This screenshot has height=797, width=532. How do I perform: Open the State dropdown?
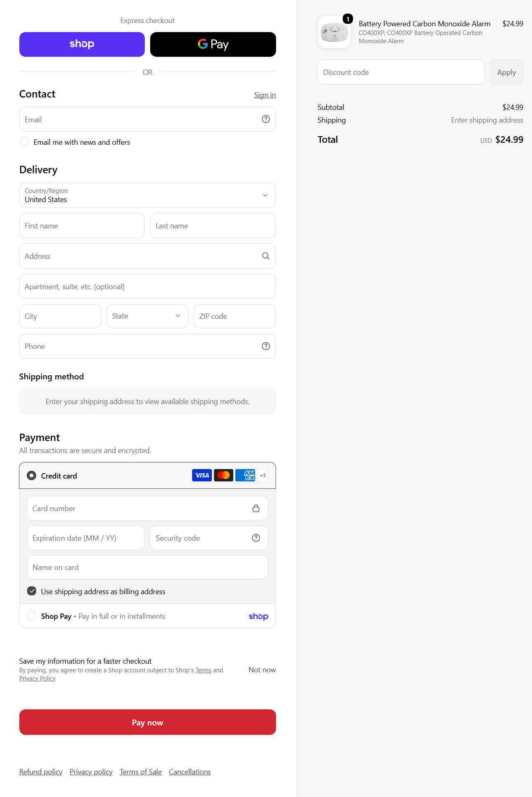(147, 316)
